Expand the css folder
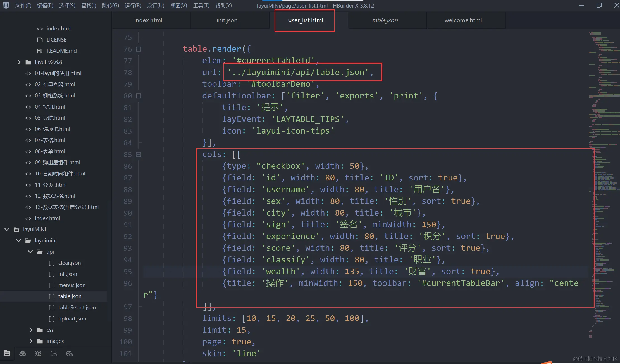 (x=31, y=330)
